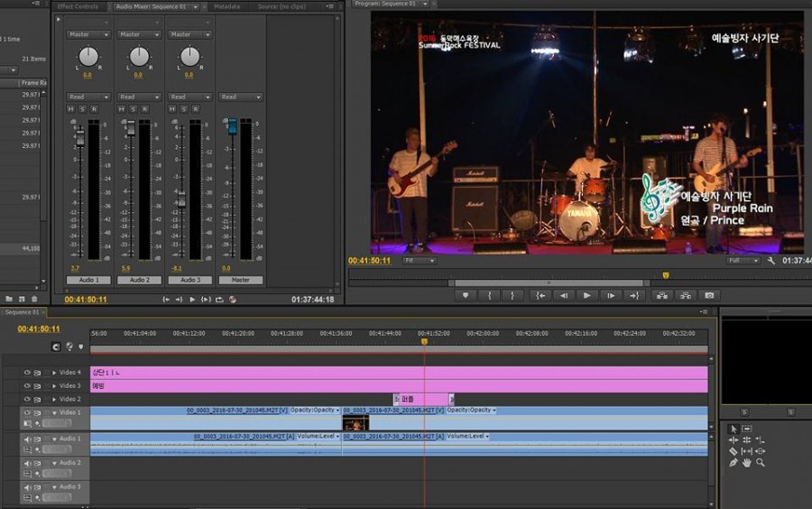Click Go to Out point button

pyautogui.click(x=634, y=296)
